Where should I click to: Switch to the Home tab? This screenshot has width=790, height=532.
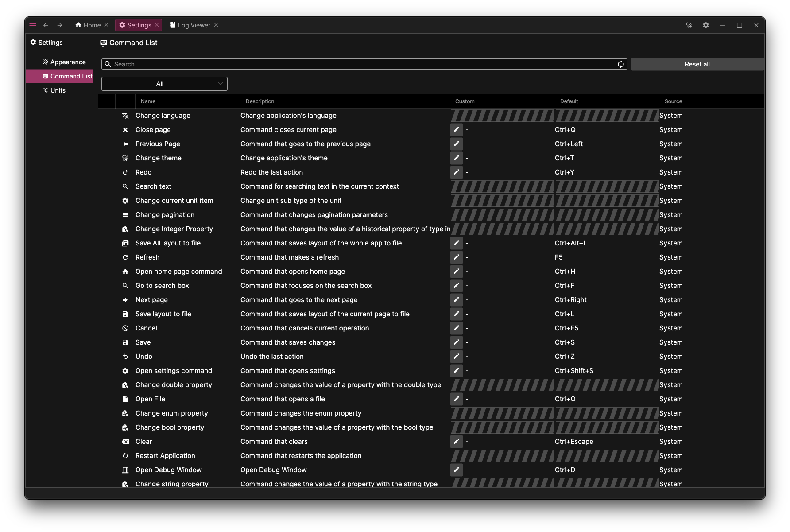(x=91, y=25)
